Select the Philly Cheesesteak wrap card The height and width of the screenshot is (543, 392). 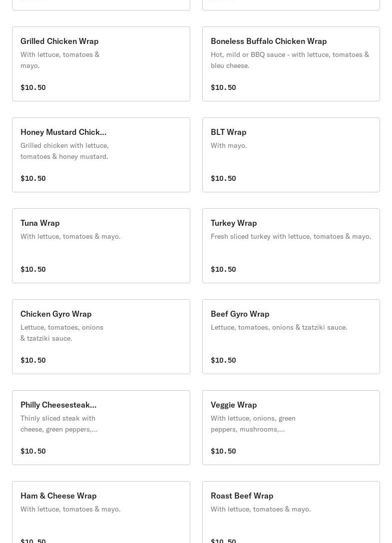pos(101,427)
